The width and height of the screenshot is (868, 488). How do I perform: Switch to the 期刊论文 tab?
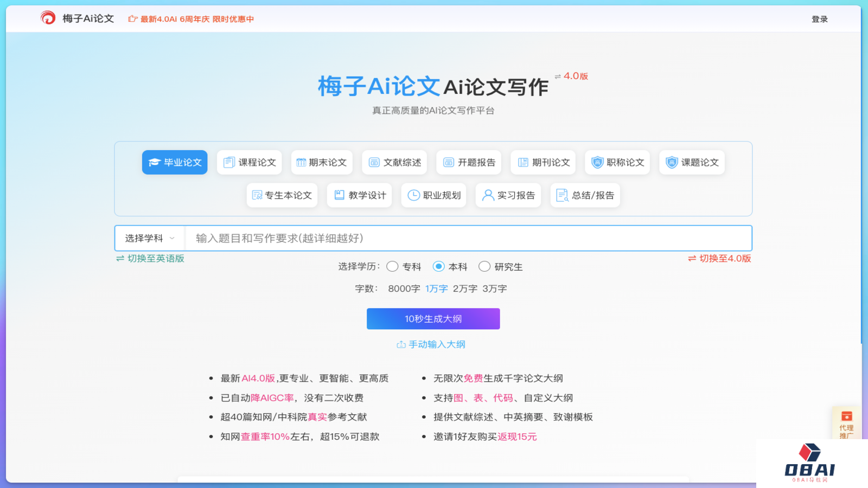[x=543, y=162]
